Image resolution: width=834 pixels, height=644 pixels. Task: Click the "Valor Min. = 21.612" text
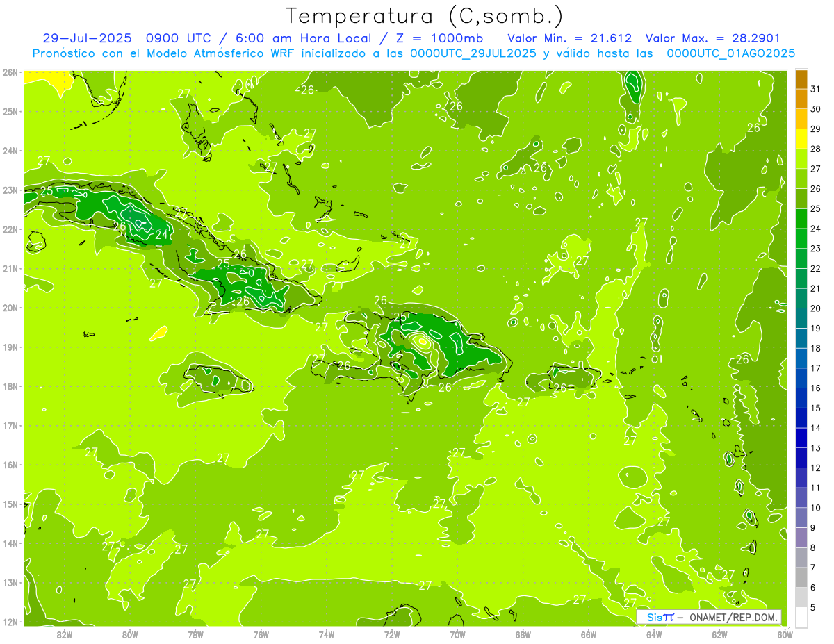click(570, 38)
